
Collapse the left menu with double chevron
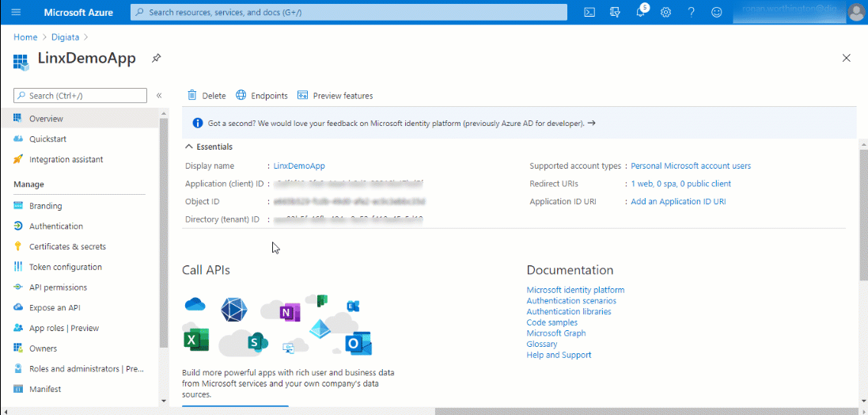pos(159,95)
